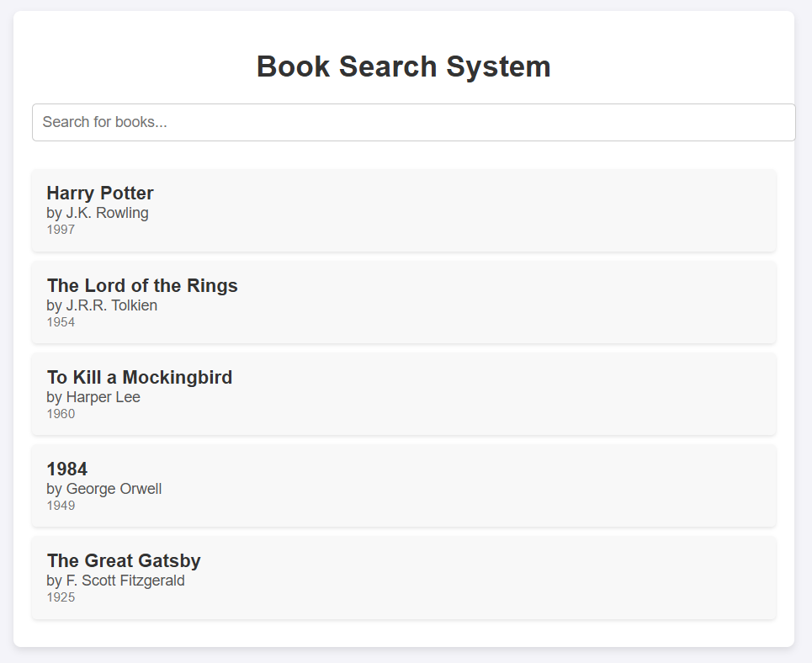Click author name J.K. Rowling
The height and width of the screenshot is (663, 812).
[x=98, y=213]
